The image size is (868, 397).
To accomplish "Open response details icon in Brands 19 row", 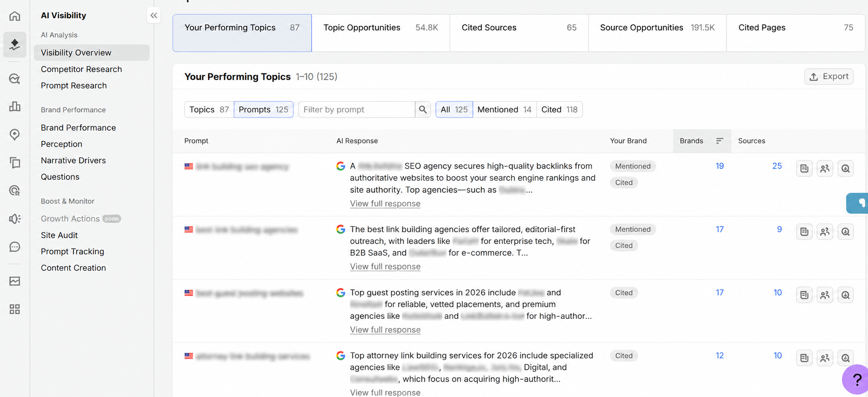I will pos(804,169).
